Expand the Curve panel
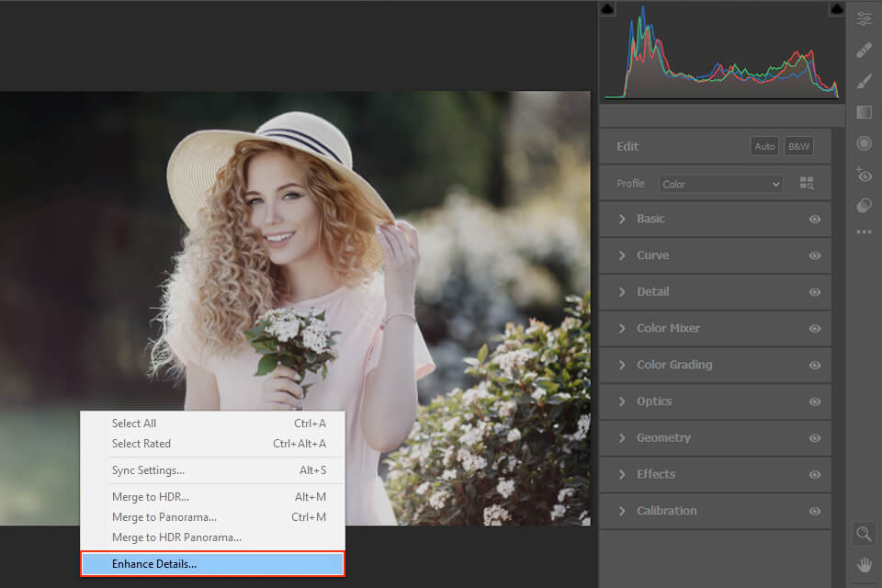 click(652, 255)
